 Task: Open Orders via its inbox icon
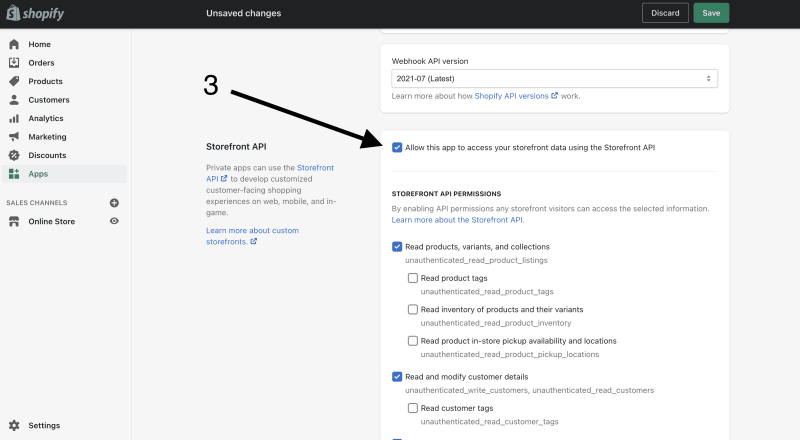[14, 63]
